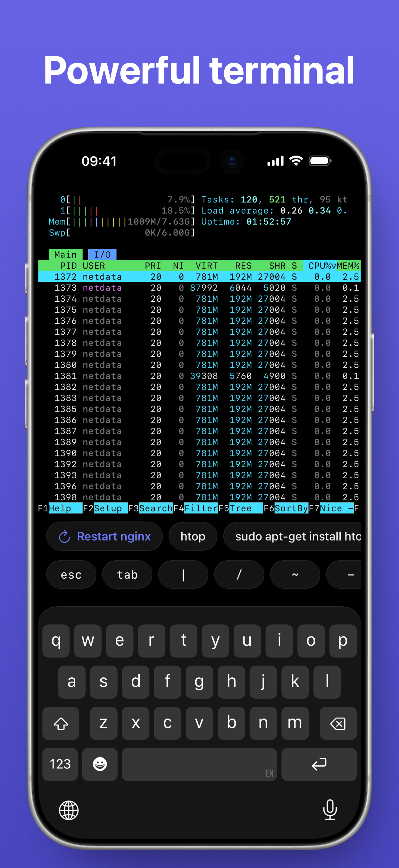Tap the Restart nginx snippet button
399x868 pixels.
[105, 536]
